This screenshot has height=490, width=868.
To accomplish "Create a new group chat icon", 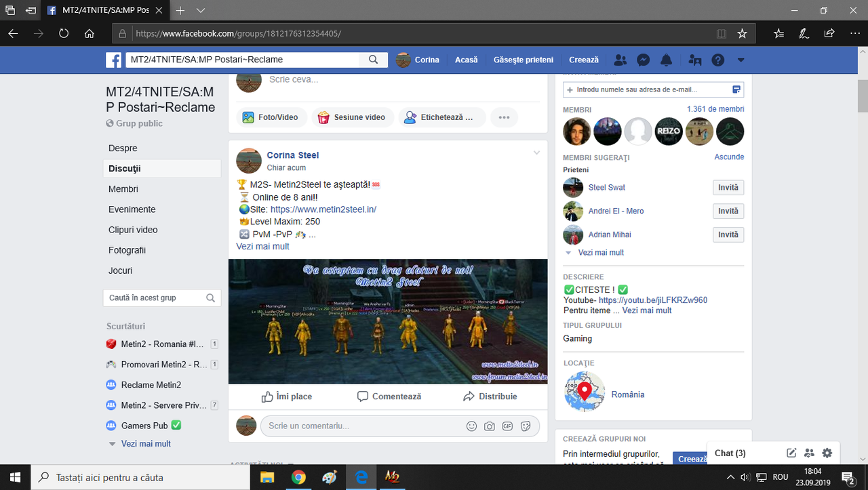I will click(x=809, y=453).
